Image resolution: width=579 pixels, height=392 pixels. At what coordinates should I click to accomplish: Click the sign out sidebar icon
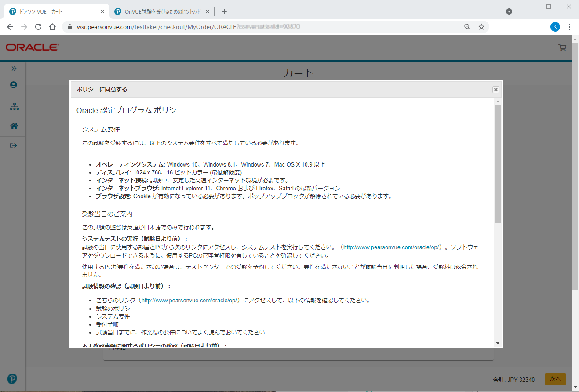pyautogui.click(x=14, y=145)
